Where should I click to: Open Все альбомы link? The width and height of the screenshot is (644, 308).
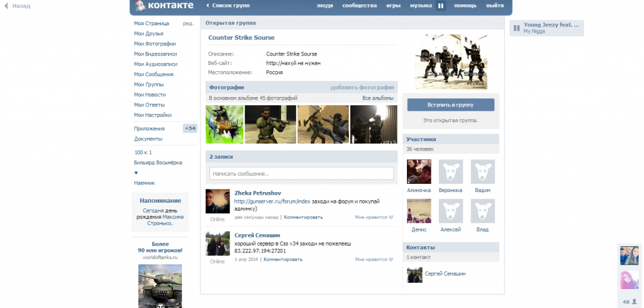tap(377, 98)
